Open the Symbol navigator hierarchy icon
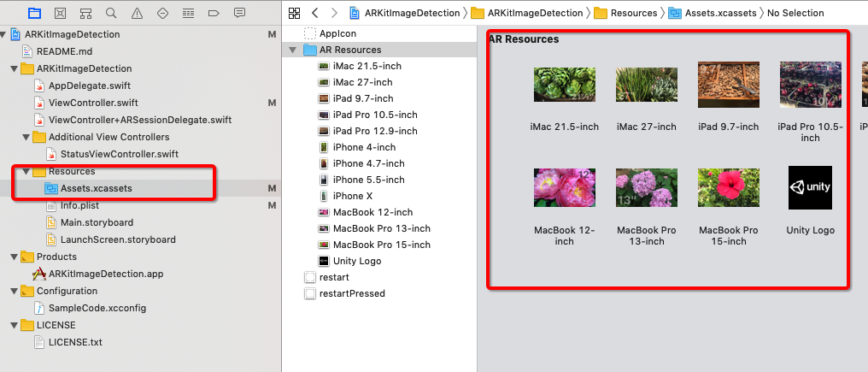The image size is (868, 372). (x=85, y=13)
